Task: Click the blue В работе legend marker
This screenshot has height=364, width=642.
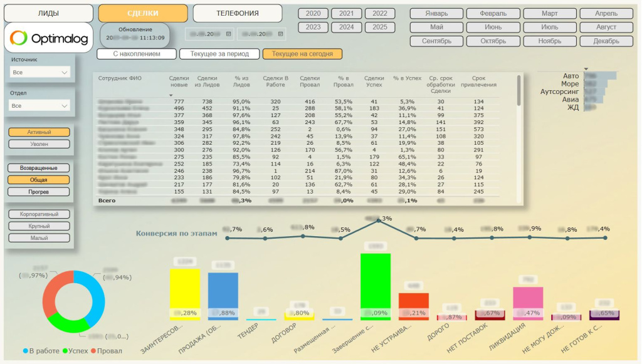Action: click(26, 351)
